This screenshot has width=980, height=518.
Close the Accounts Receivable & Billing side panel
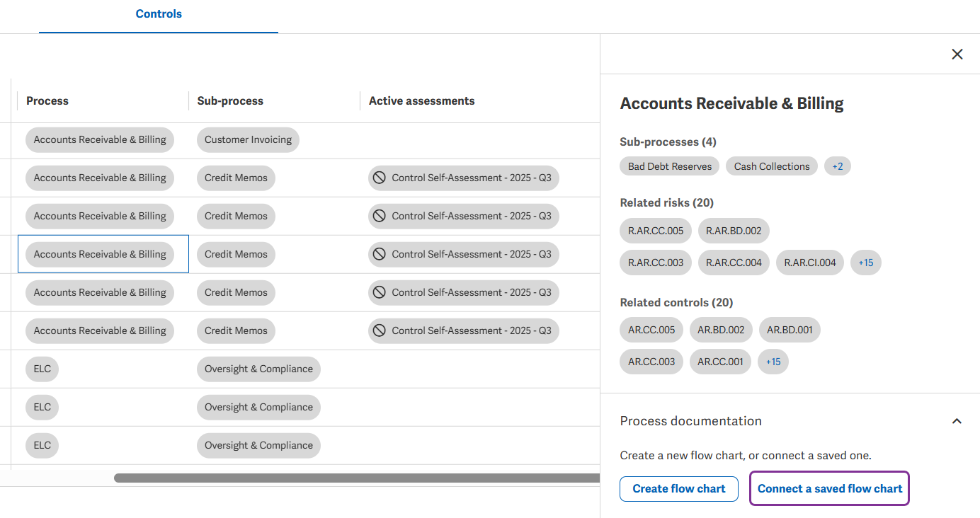coord(957,54)
